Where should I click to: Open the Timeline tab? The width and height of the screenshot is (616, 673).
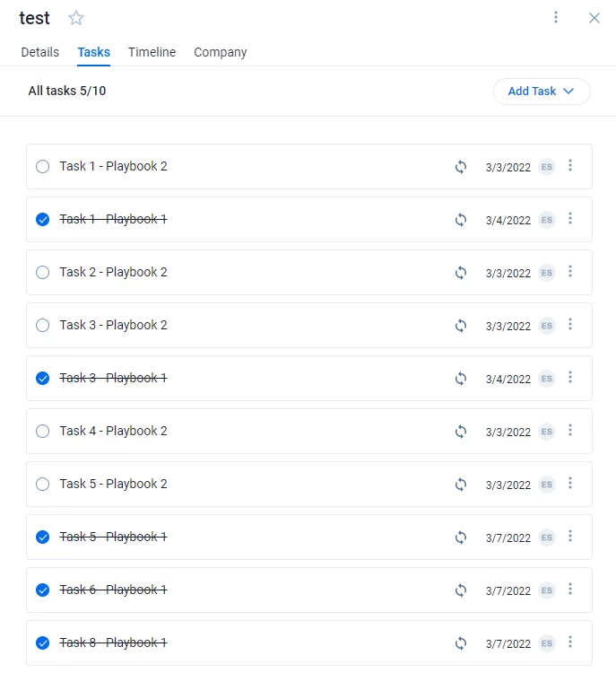tap(152, 52)
